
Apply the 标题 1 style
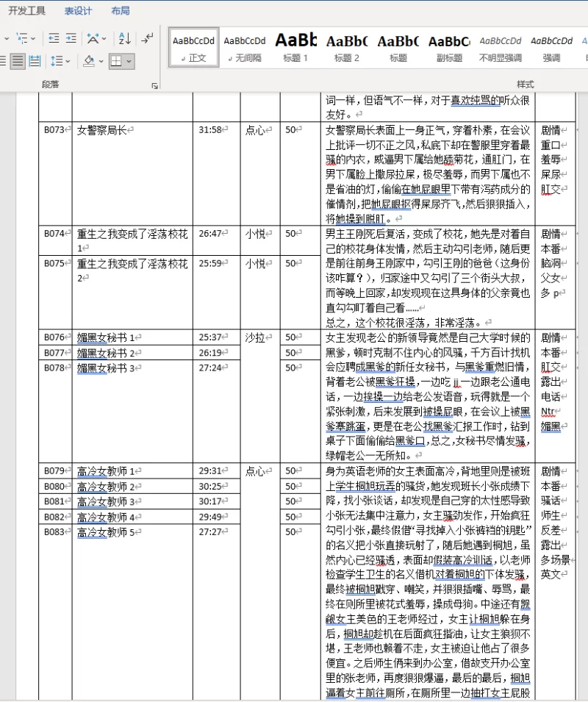[296, 47]
